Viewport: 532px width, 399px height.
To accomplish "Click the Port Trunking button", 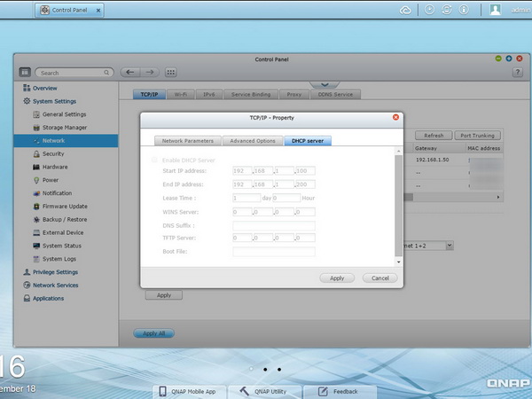I will tap(478, 136).
